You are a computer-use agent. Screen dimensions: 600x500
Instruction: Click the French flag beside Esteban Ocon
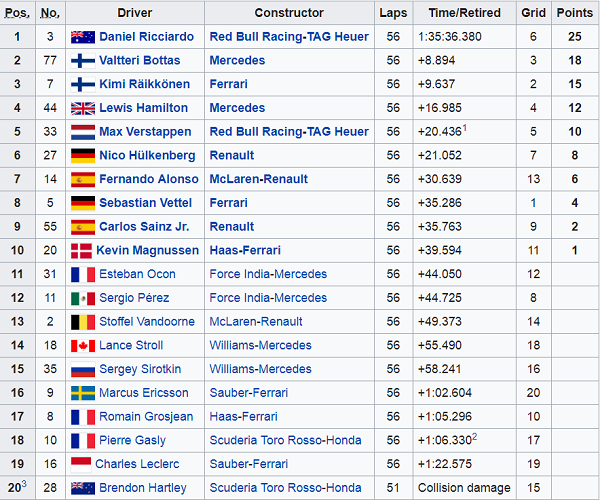tap(83, 274)
